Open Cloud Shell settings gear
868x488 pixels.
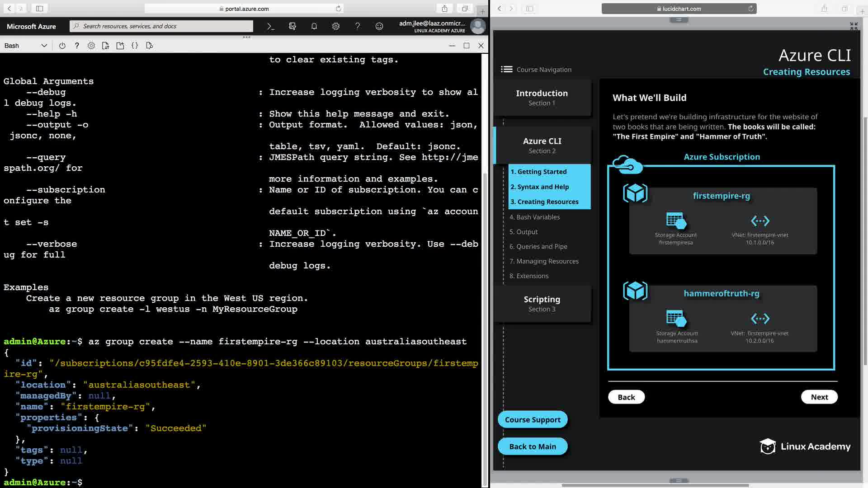point(91,46)
